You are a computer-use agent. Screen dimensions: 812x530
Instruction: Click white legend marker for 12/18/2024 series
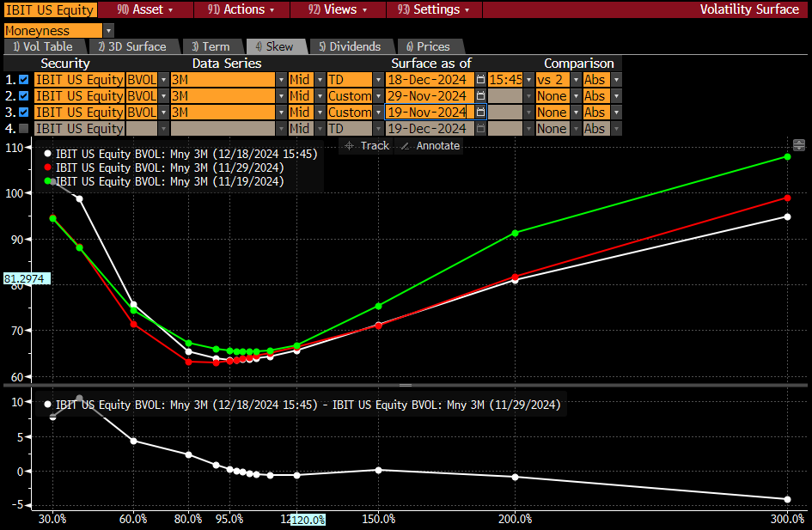coord(47,154)
